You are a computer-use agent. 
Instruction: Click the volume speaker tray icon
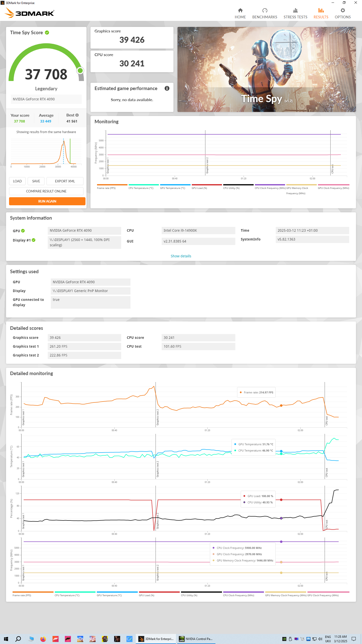pyautogui.click(x=320, y=639)
